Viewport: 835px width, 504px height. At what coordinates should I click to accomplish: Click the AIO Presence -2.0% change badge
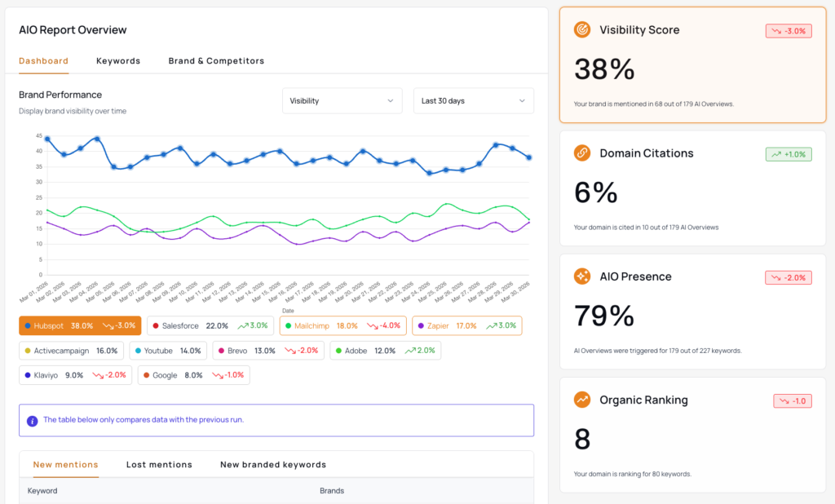pos(789,277)
